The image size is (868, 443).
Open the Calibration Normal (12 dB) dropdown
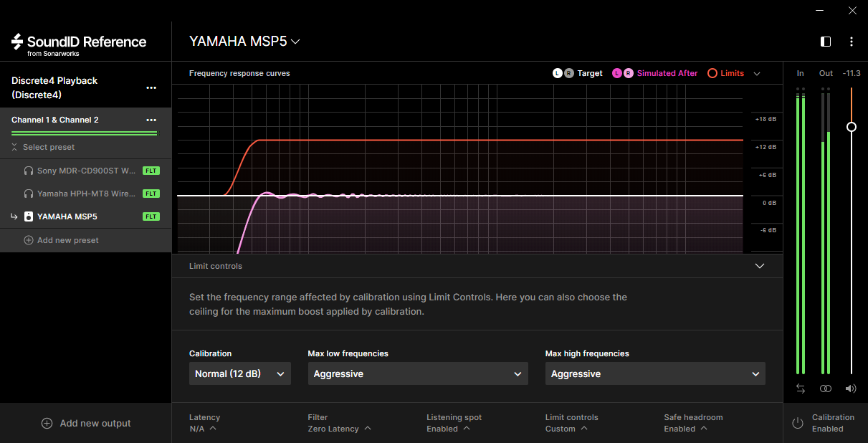click(240, 373)
